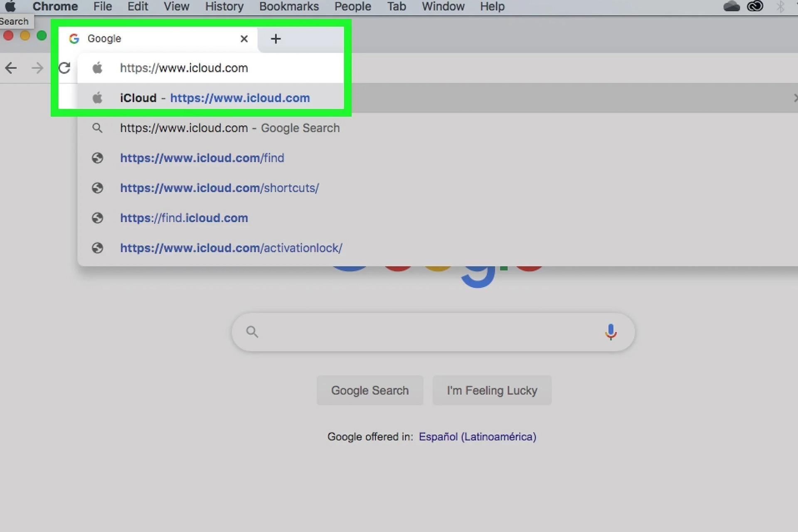Go forward to next page
Image resolution: width=798 pixels, height=532 pixels.
tap(37, 68)
